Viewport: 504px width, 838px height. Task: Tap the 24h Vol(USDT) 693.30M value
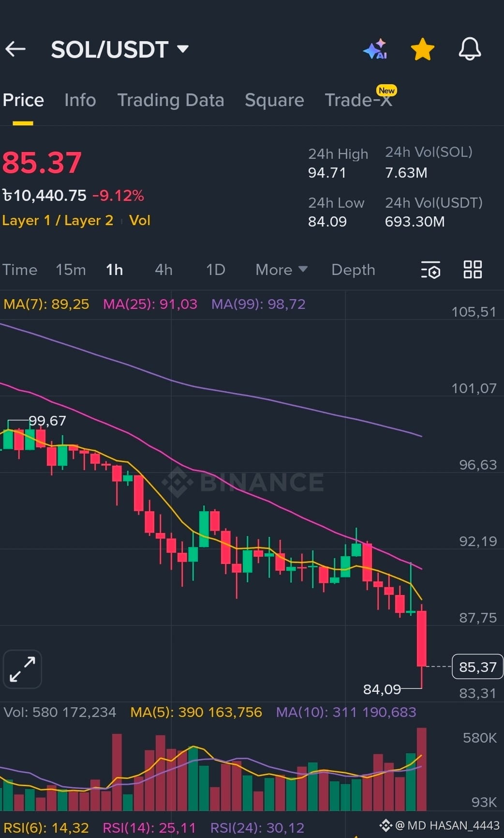click(415, 222)
